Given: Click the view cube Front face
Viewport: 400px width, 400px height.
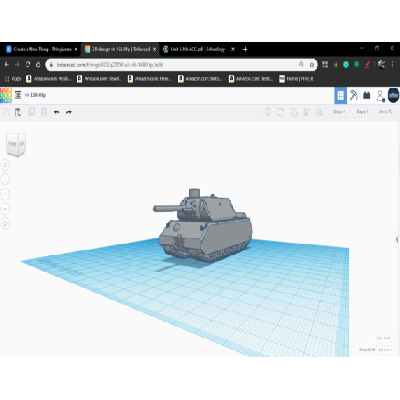Looking at the screenshot, I should [12, 144].
